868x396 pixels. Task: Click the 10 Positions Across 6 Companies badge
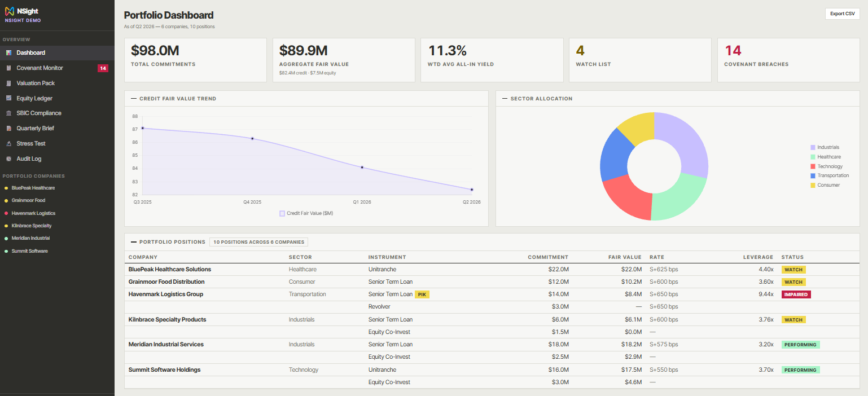point(258,242)
